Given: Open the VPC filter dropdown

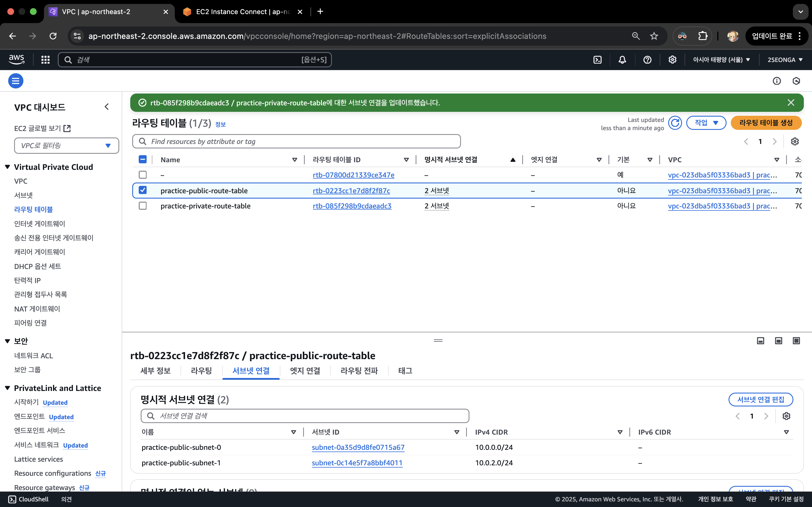Looking at the screenshot, I should [67, 146].
